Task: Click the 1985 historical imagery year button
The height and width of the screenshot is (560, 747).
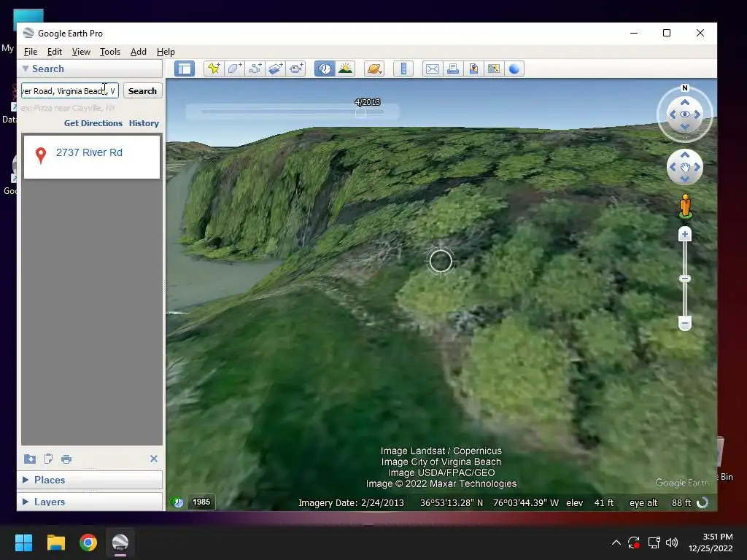Action: pyautogui.click(x=201, y=502)
